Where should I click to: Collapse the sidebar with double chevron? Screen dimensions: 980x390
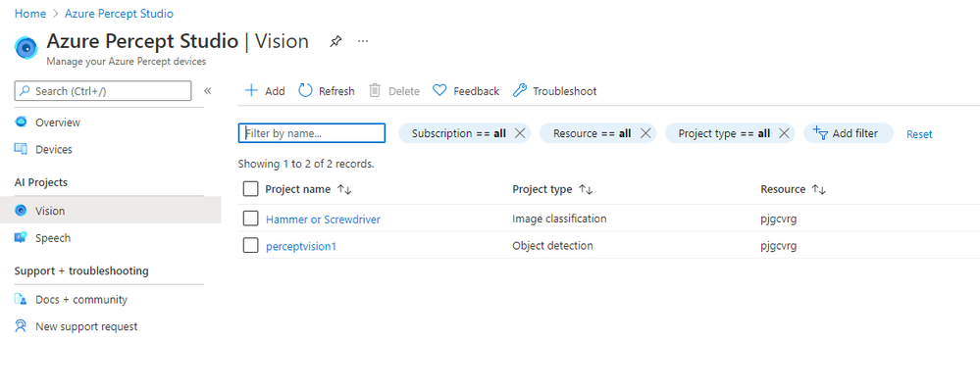click(208, 91)
